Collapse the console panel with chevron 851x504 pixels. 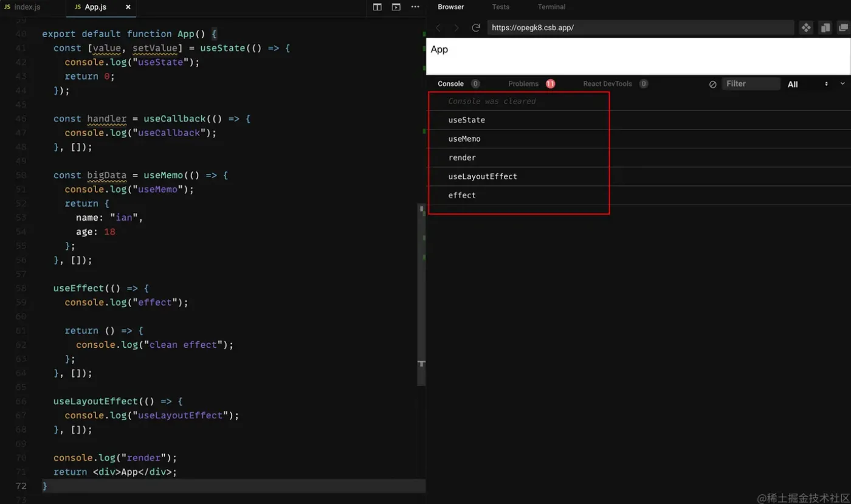pyautogui.click(x=842, y=84)
